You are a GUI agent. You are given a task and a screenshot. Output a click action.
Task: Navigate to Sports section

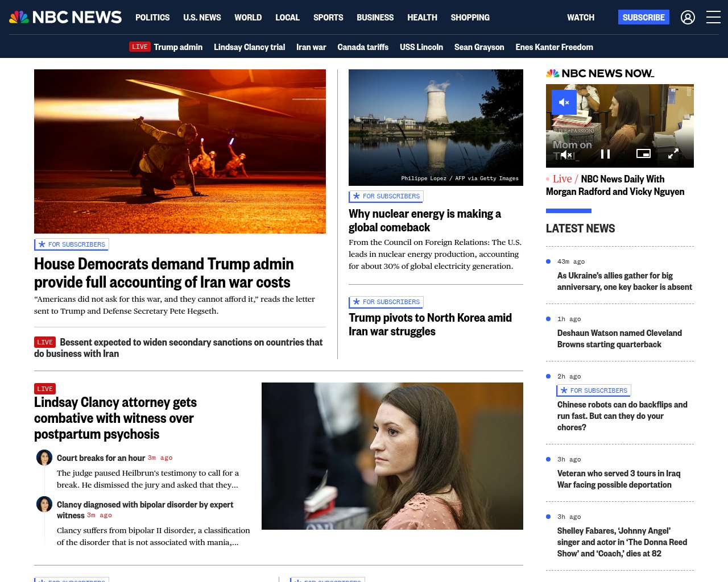328,18
